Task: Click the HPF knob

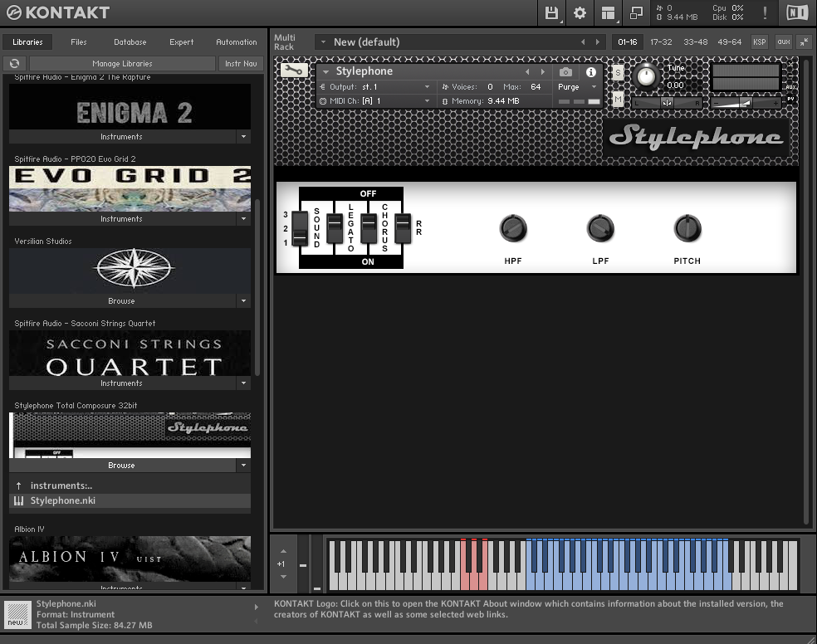Action: coord(513,228)
